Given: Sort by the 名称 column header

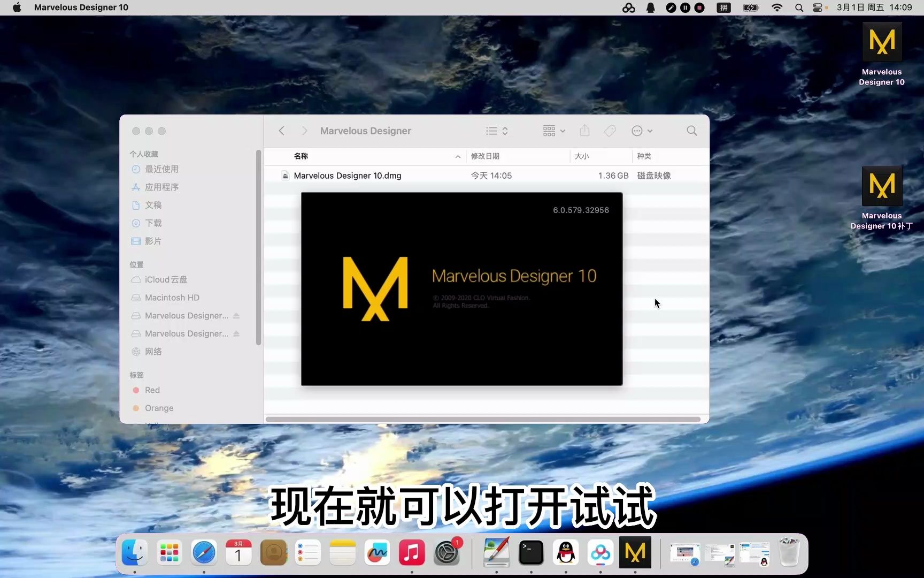Looking at the screenshot, I should 301,156.
